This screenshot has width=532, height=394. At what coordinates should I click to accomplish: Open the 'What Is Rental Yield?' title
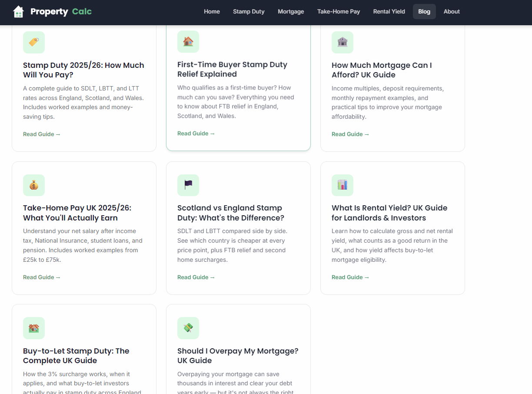click(x=389, y=213)
